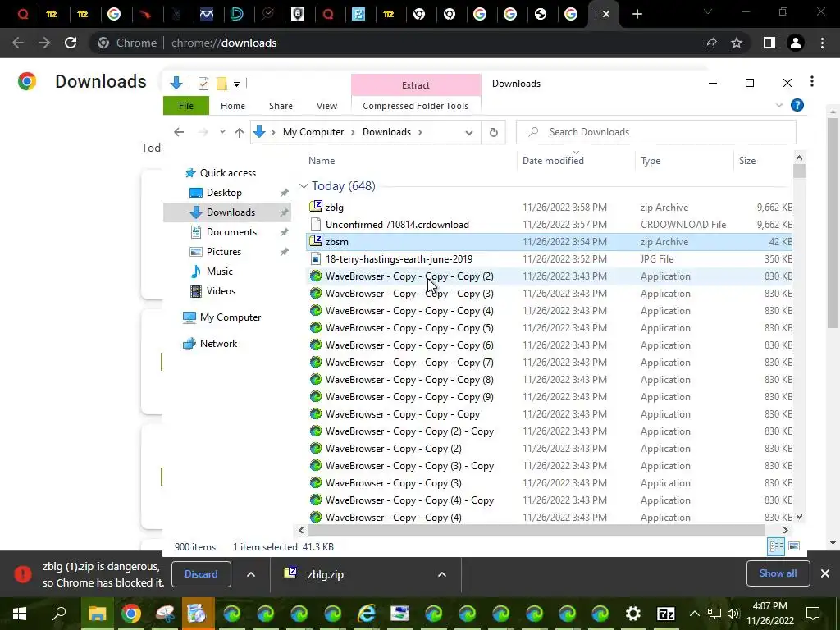Open Chrome side panel icon

pyautogui.click(x=769, y=43)
